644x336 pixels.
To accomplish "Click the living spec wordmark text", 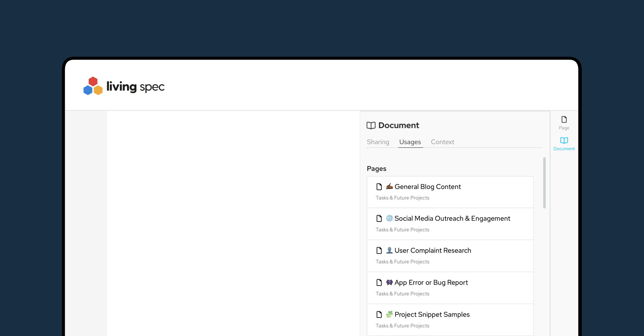I will (135, 87).
